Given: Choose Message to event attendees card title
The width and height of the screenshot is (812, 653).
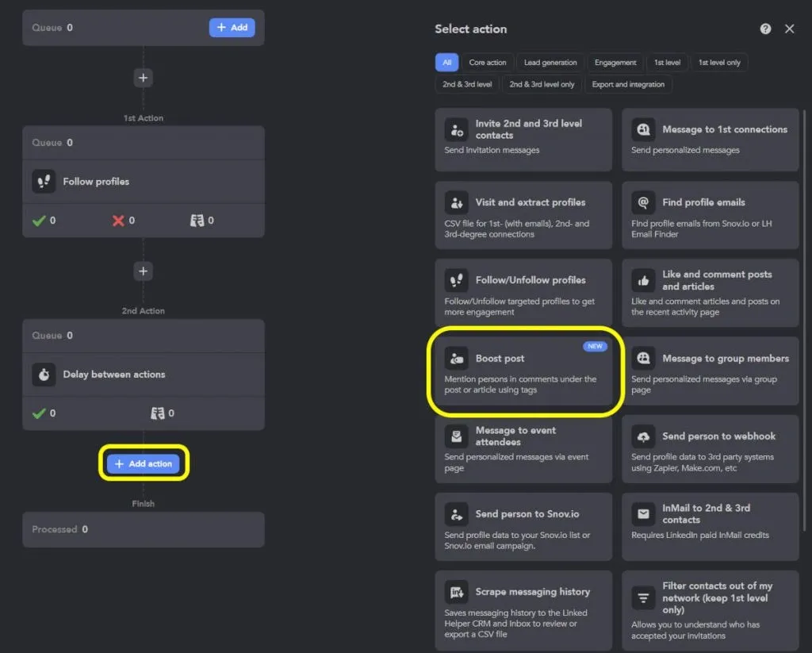Looking at the screenshot, I should pyautogui.click(x=515, y=436).
